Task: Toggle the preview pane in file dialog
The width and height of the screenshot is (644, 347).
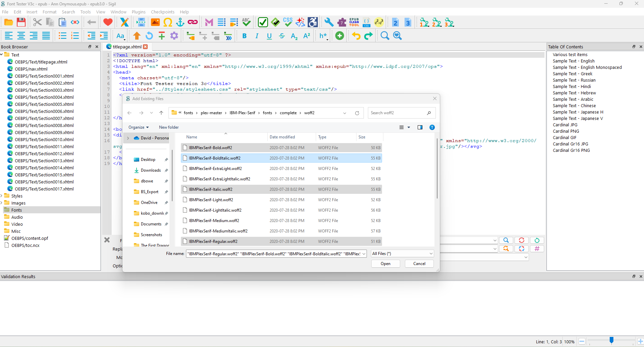Action: (x=420, y=127)
